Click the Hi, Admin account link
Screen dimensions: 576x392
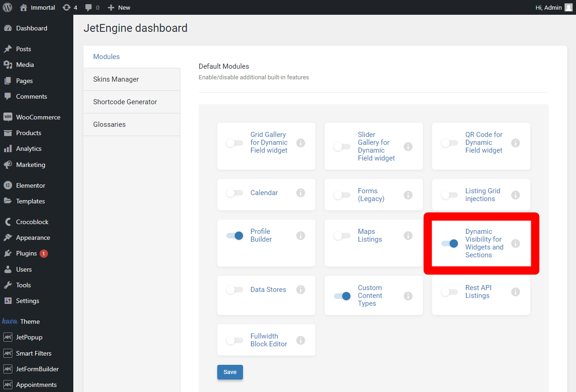[x=554, y=7]
